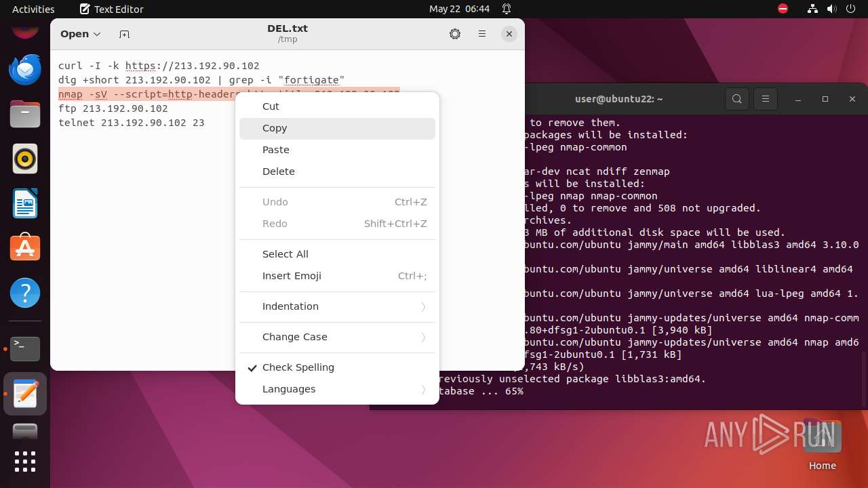Click the dig +short command line
Screen dimensions: 868x488
201,80
